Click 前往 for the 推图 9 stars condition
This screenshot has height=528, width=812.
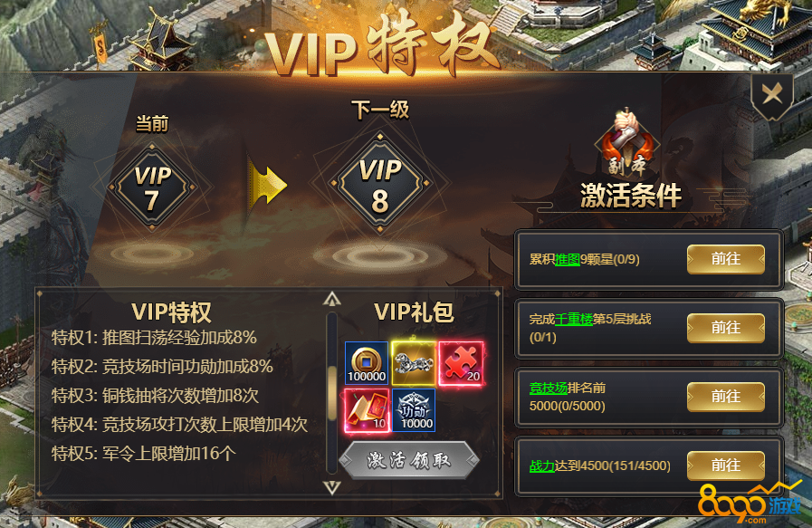(x=725, y=258)
